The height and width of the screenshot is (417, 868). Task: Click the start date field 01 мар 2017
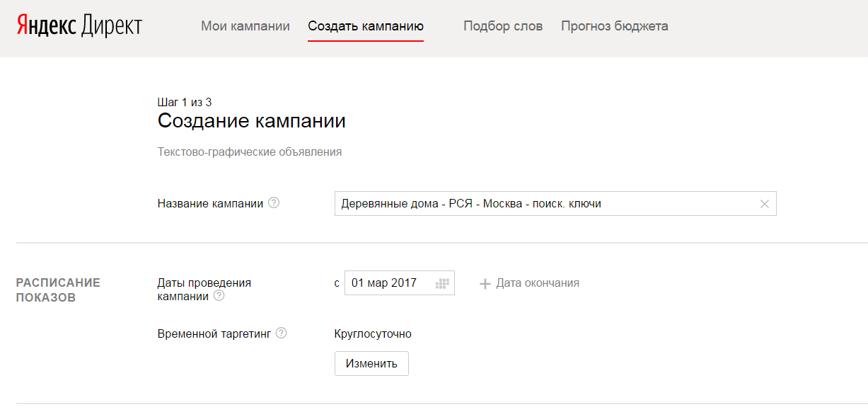pyautogui.click(x=386, y=283)
